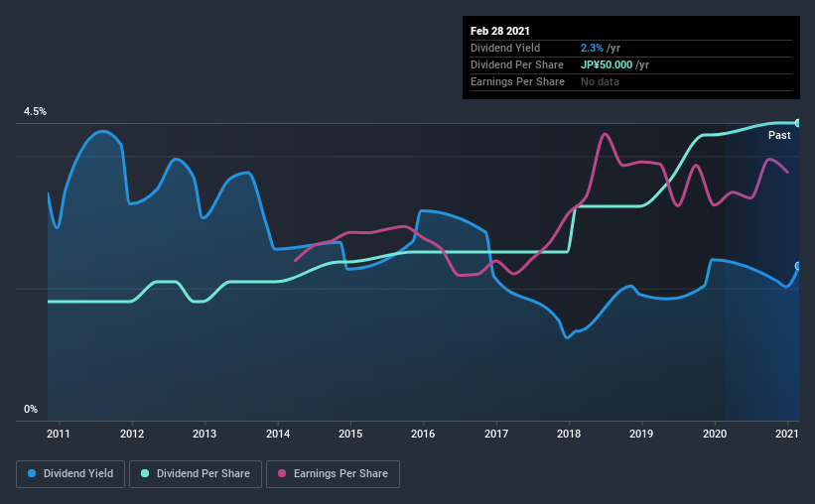
Task: Select the 2014 year label on the axis
Action: [277, 434]
